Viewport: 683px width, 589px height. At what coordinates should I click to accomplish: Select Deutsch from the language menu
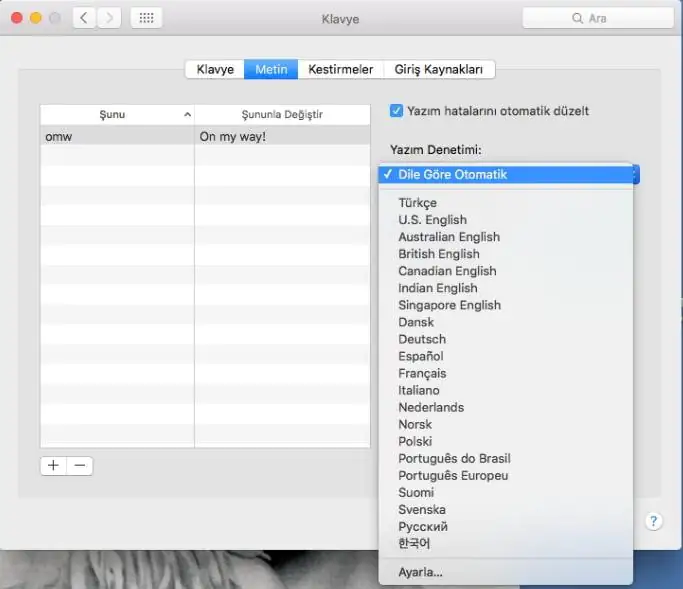422,339
